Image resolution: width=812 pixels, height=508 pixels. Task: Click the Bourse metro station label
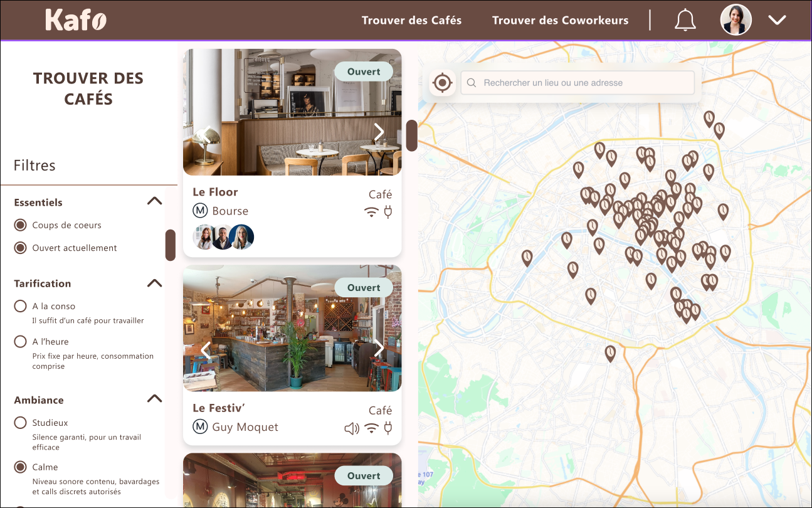[x=230, y=211]
